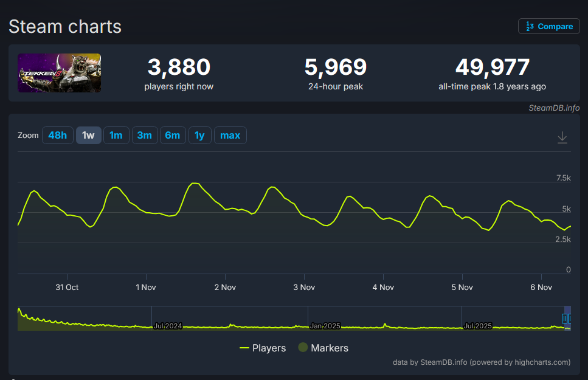Click the 1 Nov axis label
Viewport: 588px width, 380px height.
pos(146,288)
